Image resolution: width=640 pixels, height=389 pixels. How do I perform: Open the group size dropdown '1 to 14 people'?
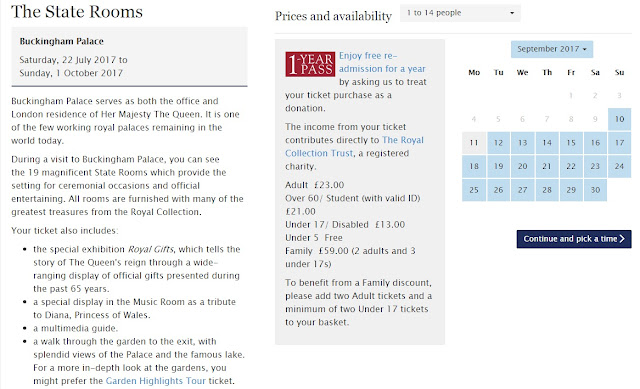[x=460, y=13]
